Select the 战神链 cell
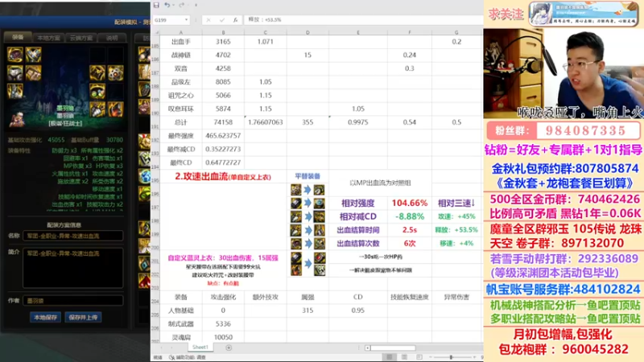Viewport: 644px width, 362px height. (x=180, y=55)
